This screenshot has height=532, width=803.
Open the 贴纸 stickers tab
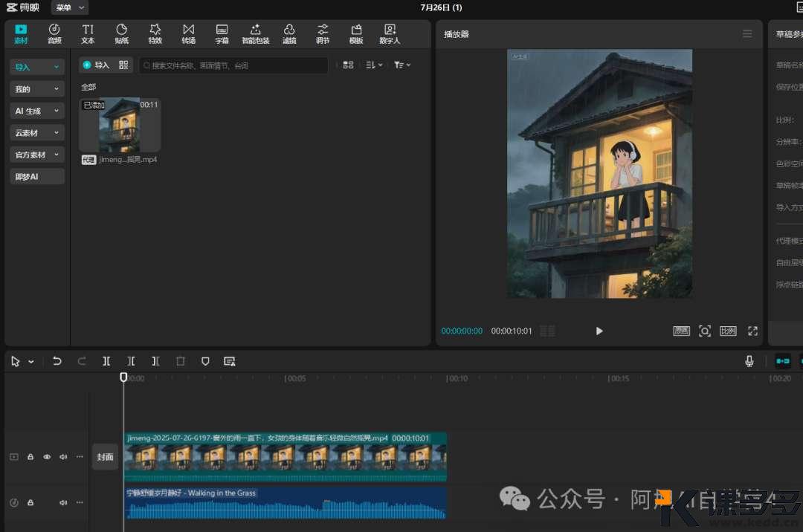pyautogui.click(x=121, y=33)
